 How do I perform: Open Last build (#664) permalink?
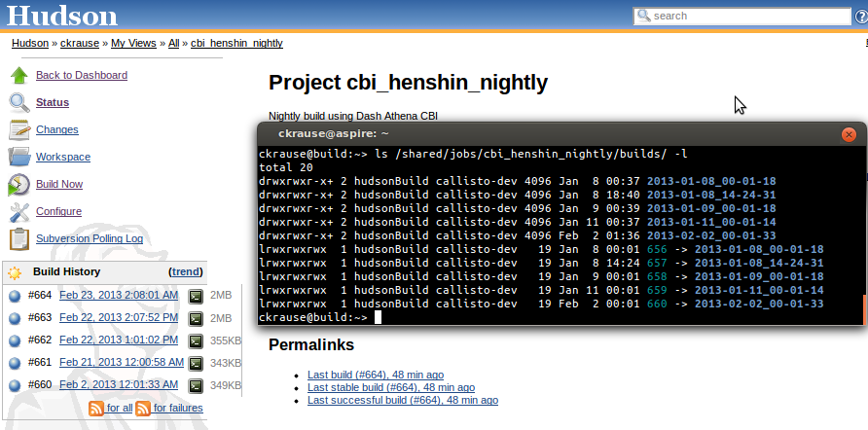[x=376, y=375]
